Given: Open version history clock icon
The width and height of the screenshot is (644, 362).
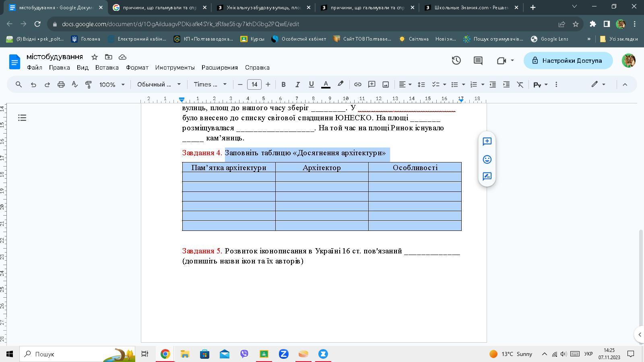Looking at the screenshot, I should tap(456, 61).
